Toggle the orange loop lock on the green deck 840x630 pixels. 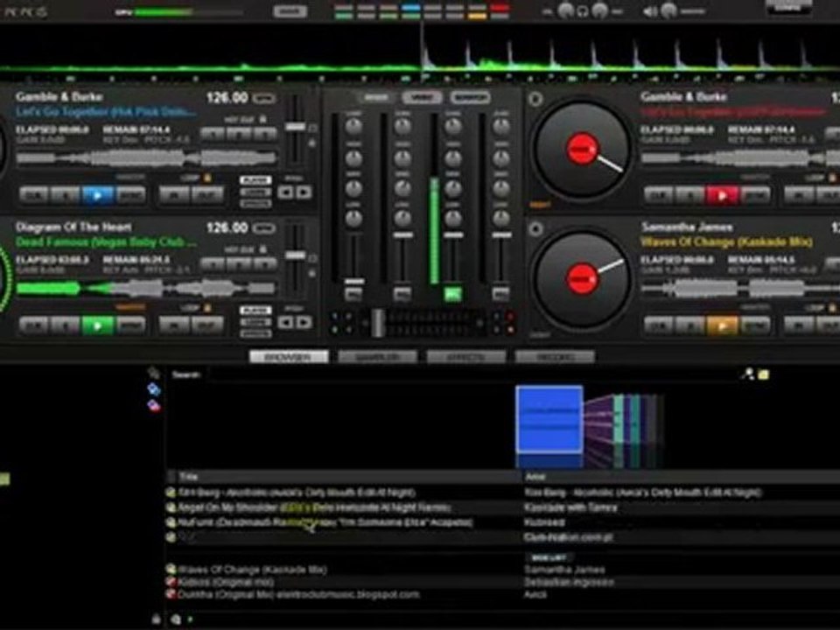tap(208, 307)
